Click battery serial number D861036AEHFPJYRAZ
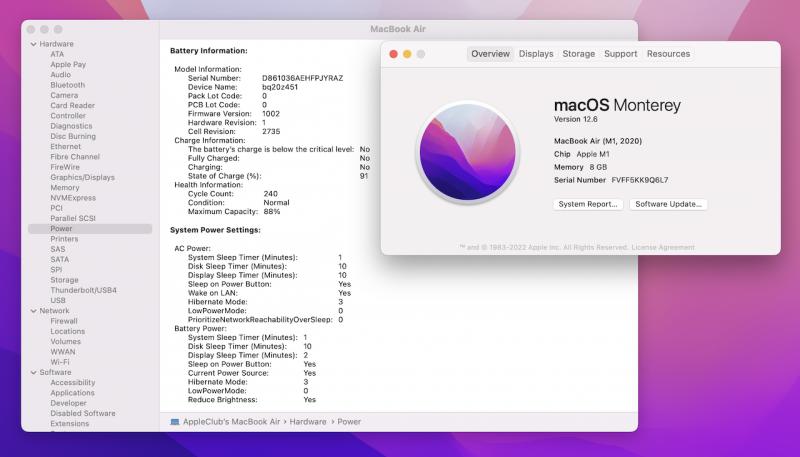Viewport: 800px width, 457px height. point(302,78)
